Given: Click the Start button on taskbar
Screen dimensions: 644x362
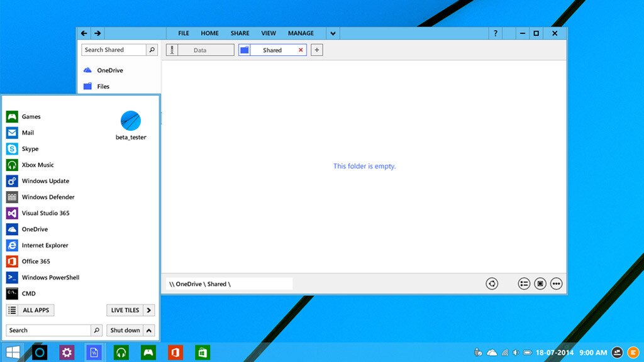Looking at the screenshot, I should click(13, 352).
